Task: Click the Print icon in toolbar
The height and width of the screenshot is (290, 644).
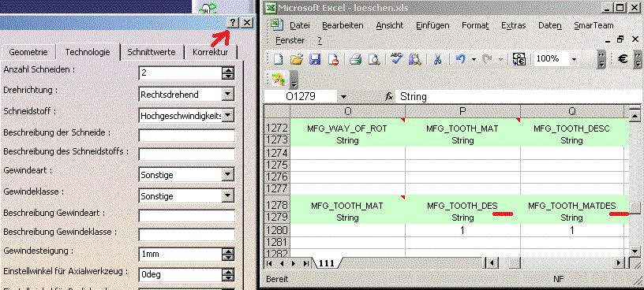Action: (356, 59)
